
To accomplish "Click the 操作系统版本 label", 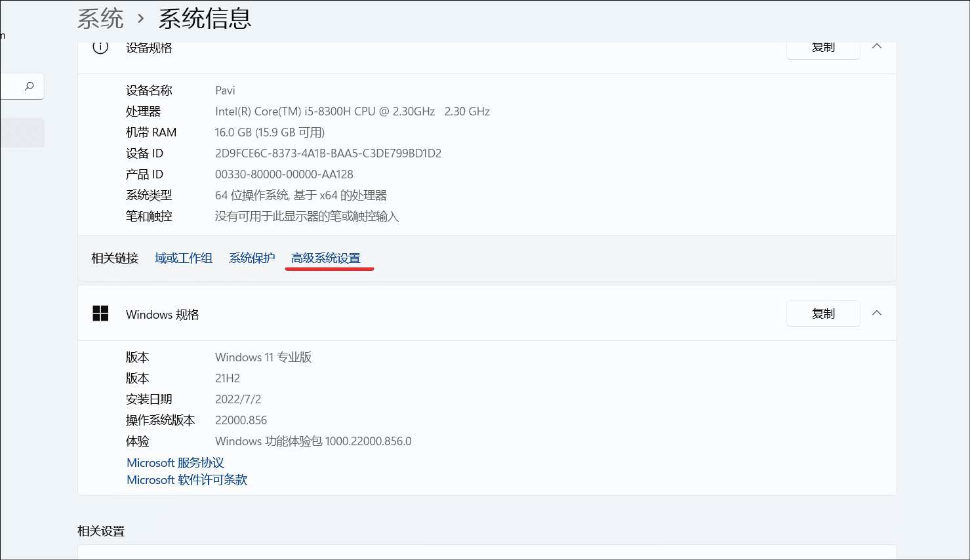I will (161, 420).
